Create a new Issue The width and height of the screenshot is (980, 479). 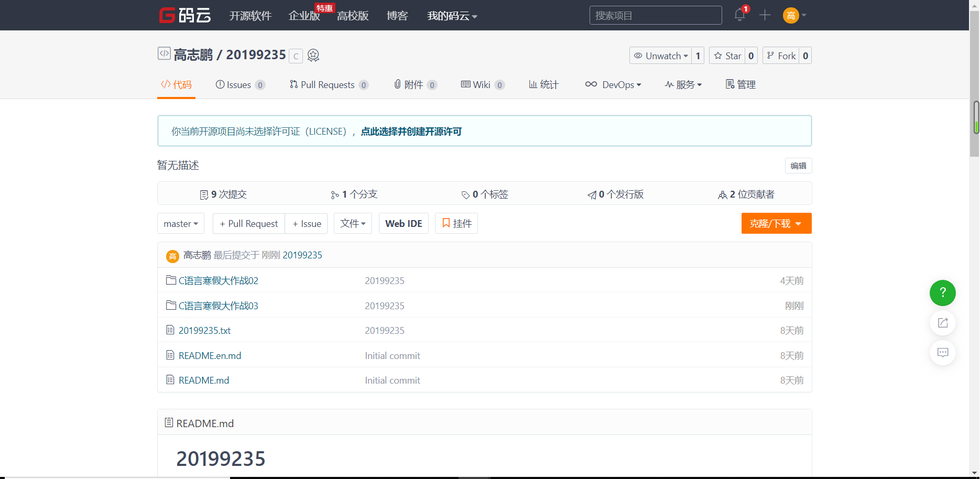(x=307, y=223)
